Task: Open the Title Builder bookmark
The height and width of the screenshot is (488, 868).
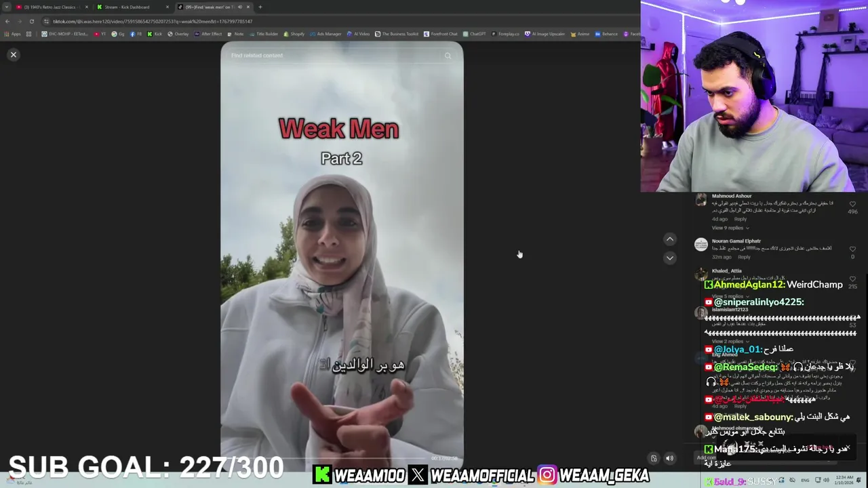Action: coord(264,34)
